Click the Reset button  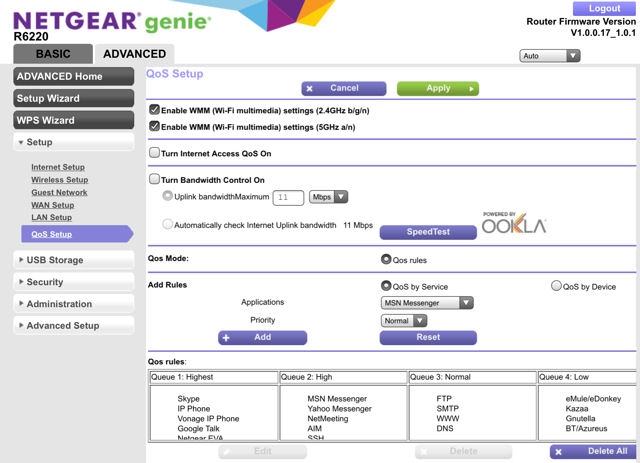(428, 337)
